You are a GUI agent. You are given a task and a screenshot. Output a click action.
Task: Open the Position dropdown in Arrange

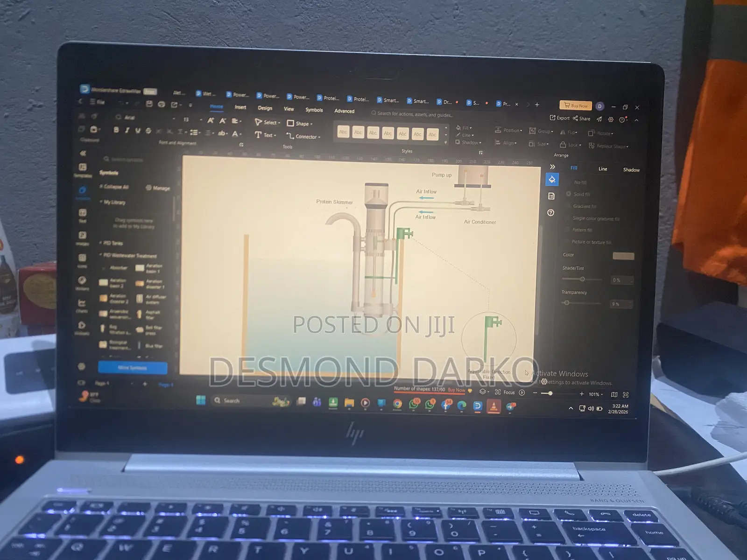coord(508,130)
